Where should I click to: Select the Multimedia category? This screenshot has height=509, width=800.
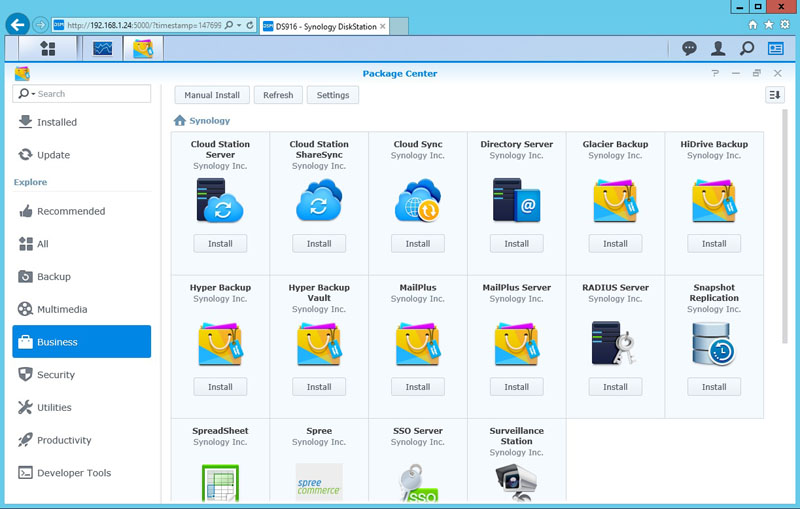click(x=82, y=309)
